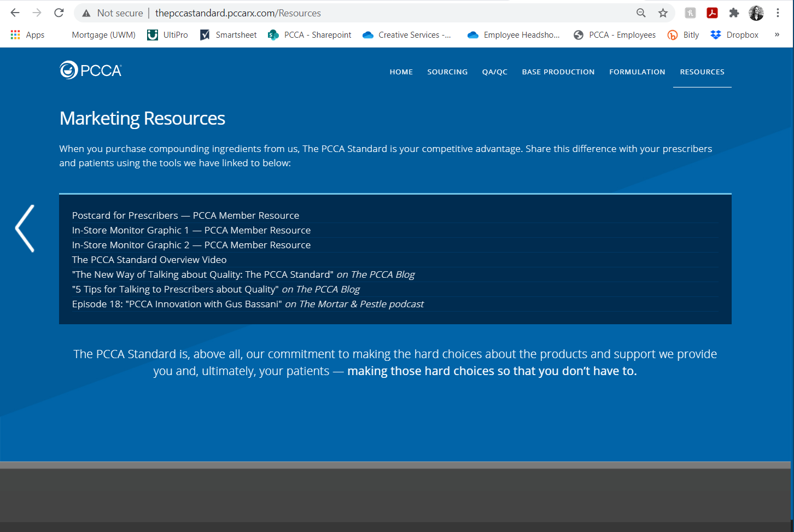
Task: Click the Marketing Resources heading
Action: pyautogui.click(x=142, y=119)
